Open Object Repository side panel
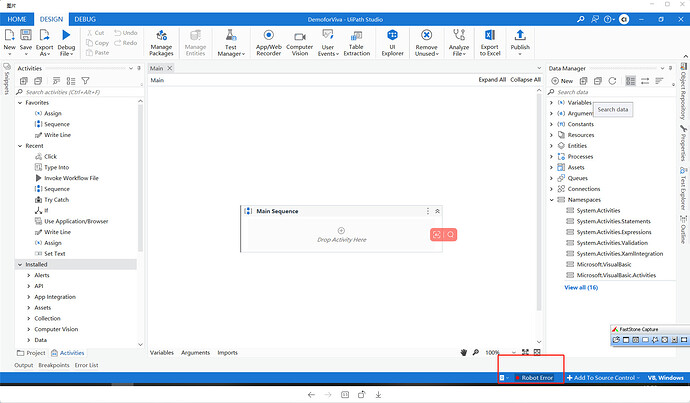This screenshot has height=403, width=690. [683, 91]
